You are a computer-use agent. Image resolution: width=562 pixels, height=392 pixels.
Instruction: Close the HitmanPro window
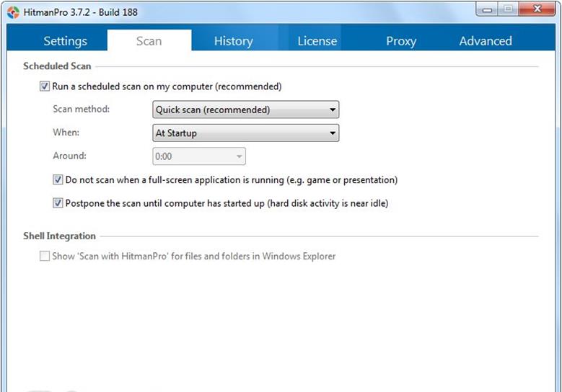(x=537, y=9)
